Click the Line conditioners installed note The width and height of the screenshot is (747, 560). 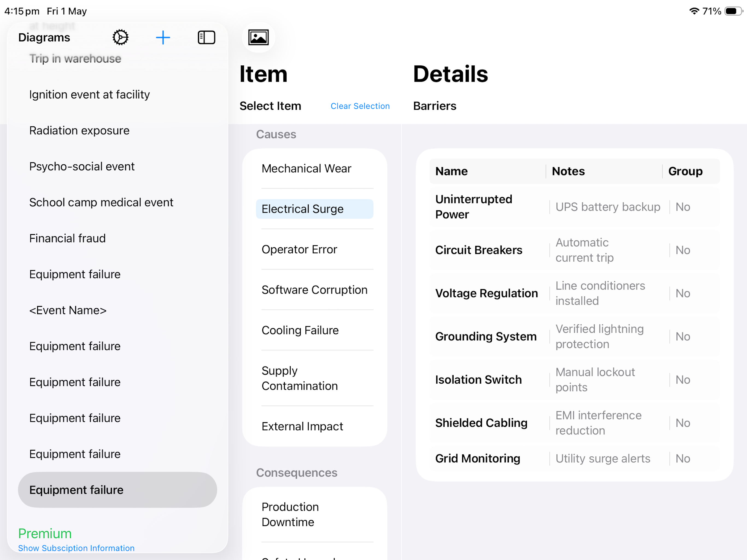click(x=600, y=293)
